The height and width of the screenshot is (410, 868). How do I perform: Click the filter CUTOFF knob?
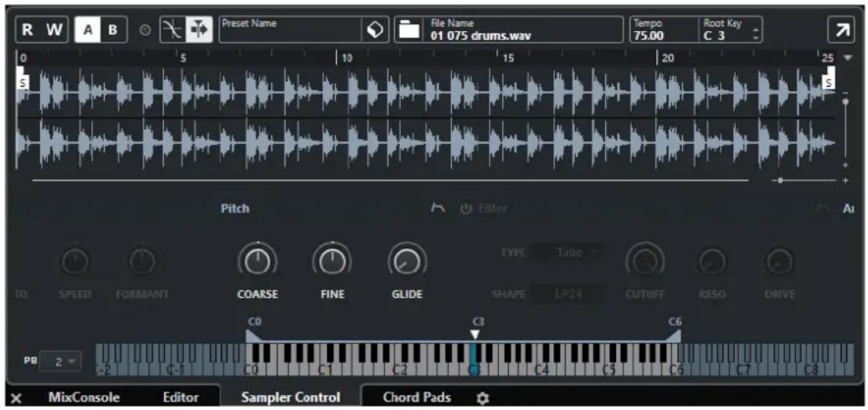tap(645, 261)
